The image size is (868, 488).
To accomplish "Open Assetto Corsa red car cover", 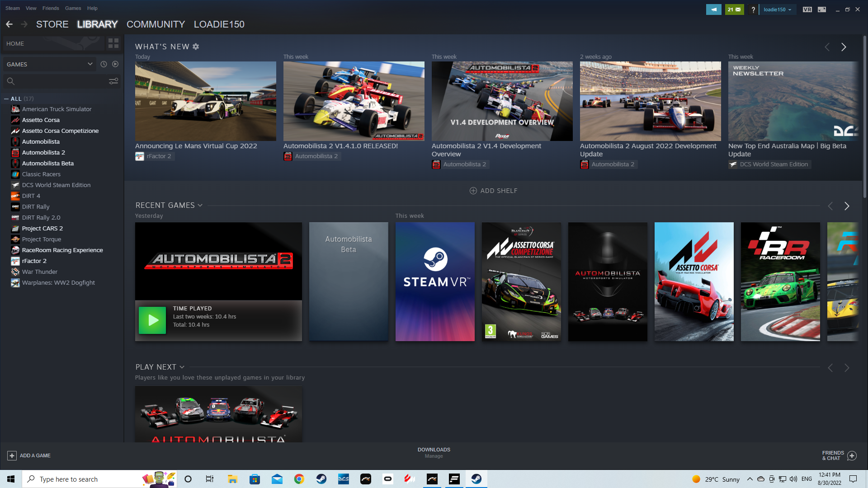I will (x=694, y=282).
